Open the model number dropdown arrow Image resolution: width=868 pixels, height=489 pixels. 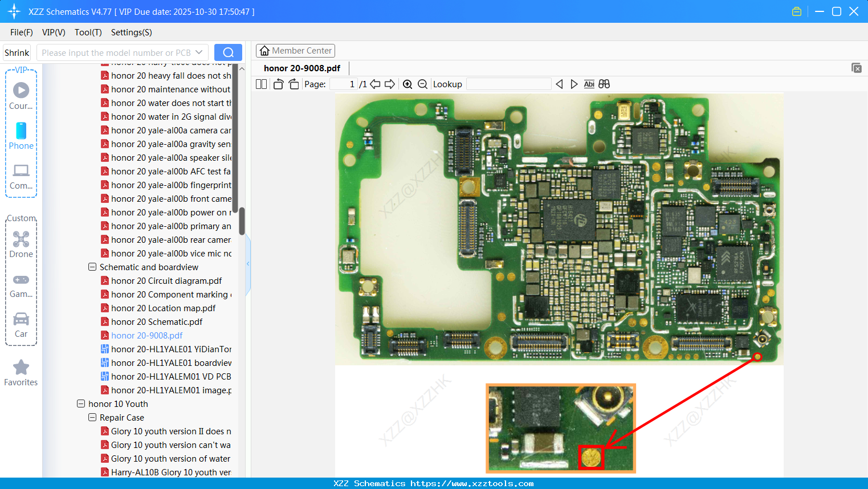tap(199, 52)
